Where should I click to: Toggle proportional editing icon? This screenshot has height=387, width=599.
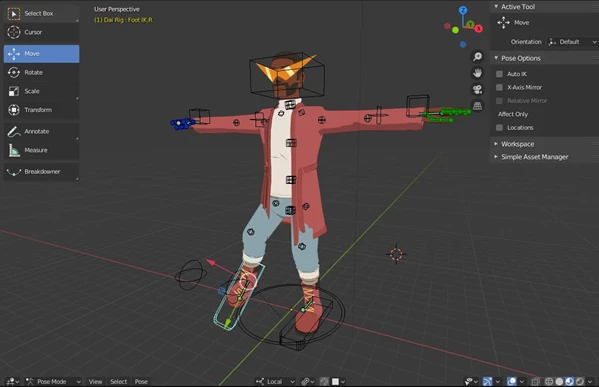[324, 381]
